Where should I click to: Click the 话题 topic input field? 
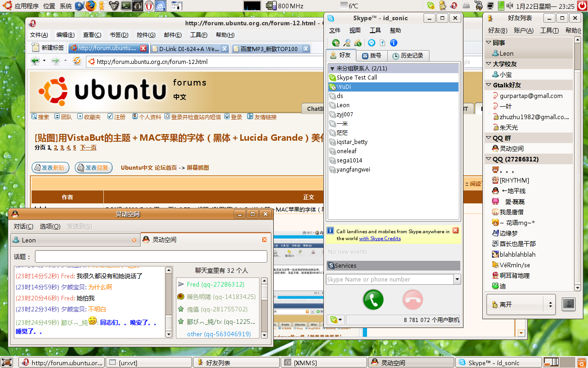point(151,257)
